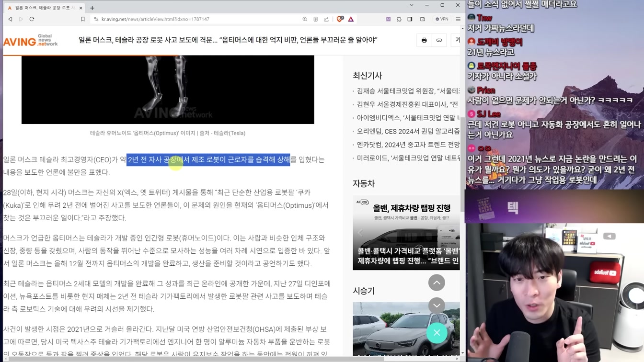This screenshot has width=644, height=362.
Task: Click the AVING Global news network logo
Action: tap(30, 40)
